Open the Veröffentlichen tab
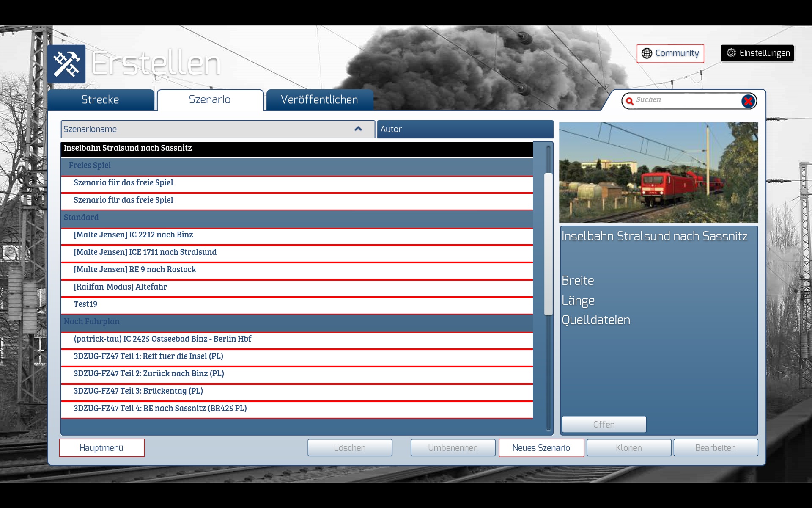Screen dimensions: 812x508 click(x=319, y=100)
